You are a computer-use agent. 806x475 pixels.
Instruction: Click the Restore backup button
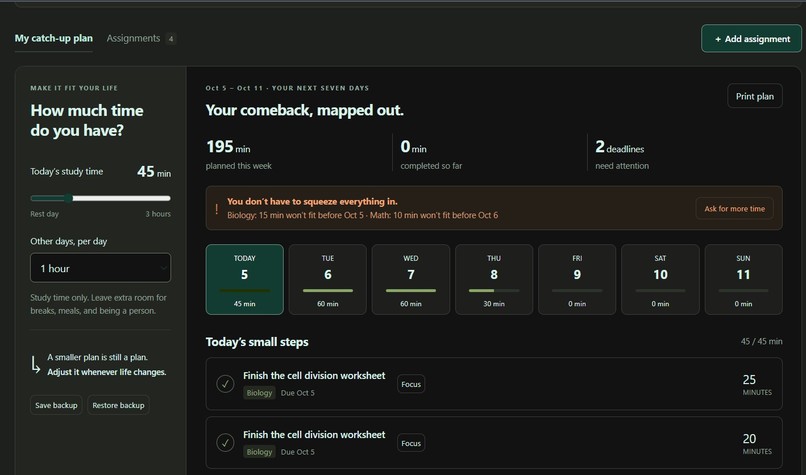(x=118, y=405)
